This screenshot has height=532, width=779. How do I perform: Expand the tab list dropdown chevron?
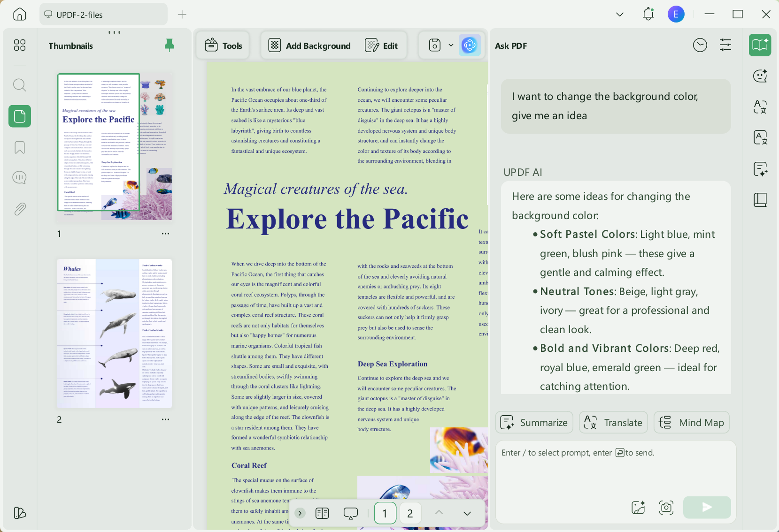pos(620,15)
